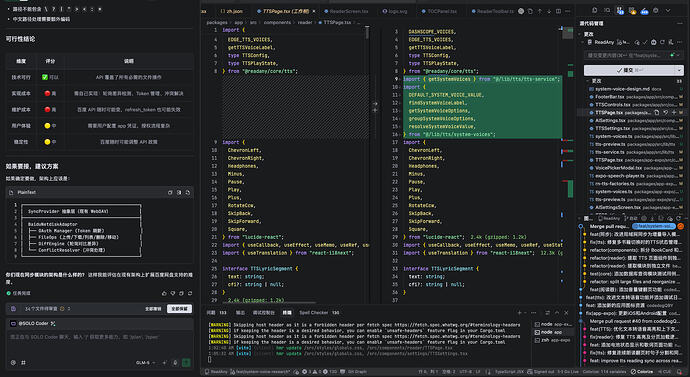Collapse the 更改 section above ReadAny repository
Image resolution: width=690 pixels, height=377 pixels.
(x=580, y=34)
